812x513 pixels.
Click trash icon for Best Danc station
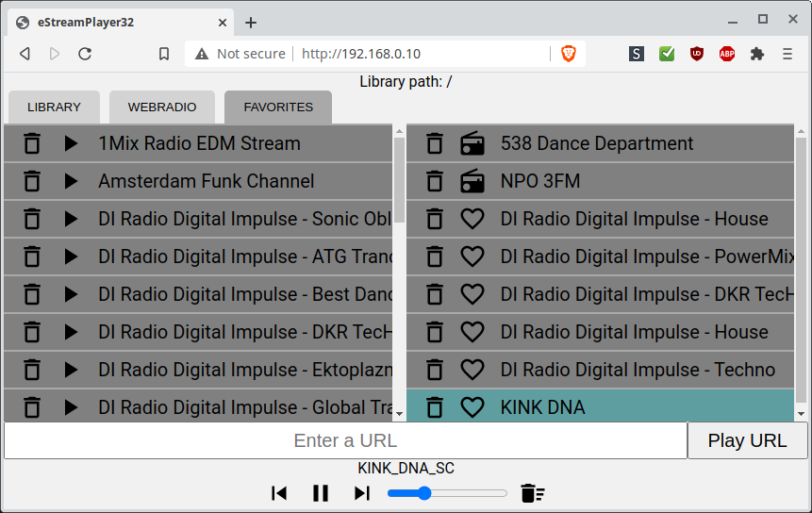[32, 294]
